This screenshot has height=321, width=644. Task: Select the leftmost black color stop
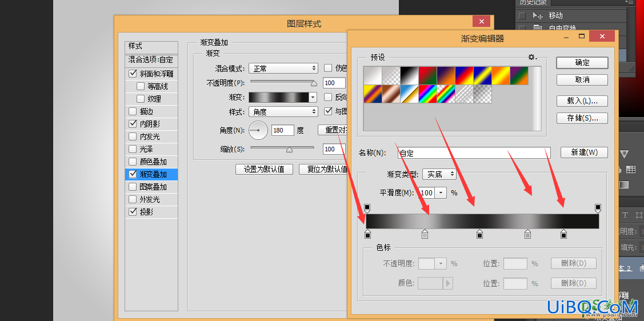point(367,234)
